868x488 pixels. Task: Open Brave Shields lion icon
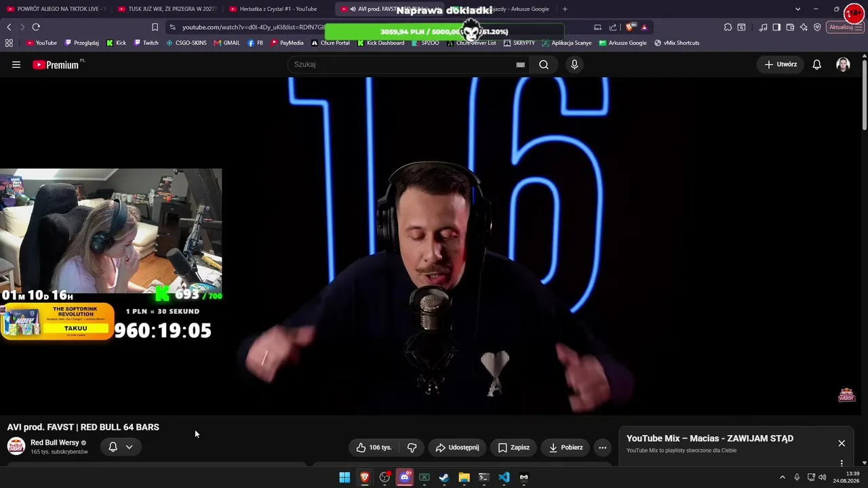pyautogui.click(x=630, y=27)
